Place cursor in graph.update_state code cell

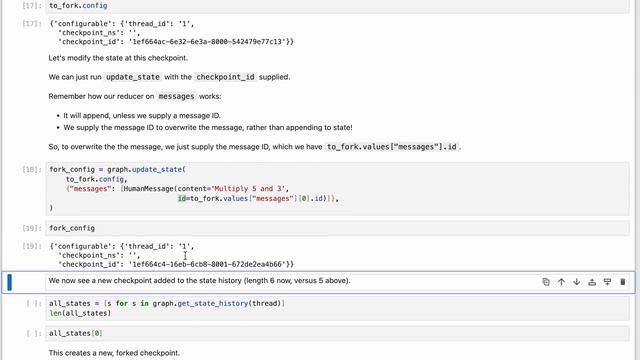pos(337,189)
